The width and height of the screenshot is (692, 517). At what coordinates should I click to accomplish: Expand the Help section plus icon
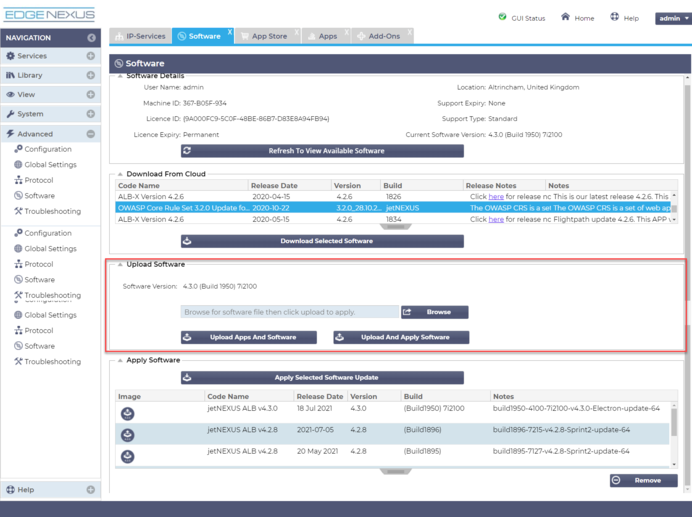91,490
